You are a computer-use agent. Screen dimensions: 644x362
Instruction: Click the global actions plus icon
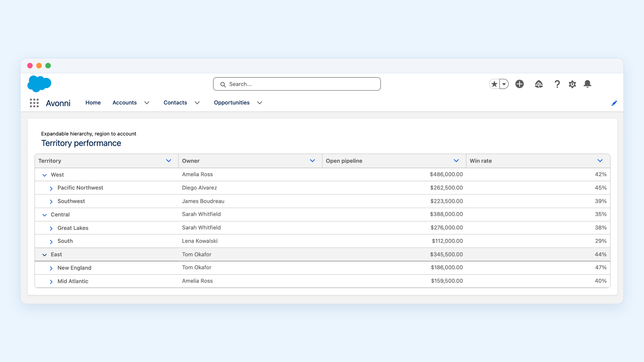coord(519,84)
